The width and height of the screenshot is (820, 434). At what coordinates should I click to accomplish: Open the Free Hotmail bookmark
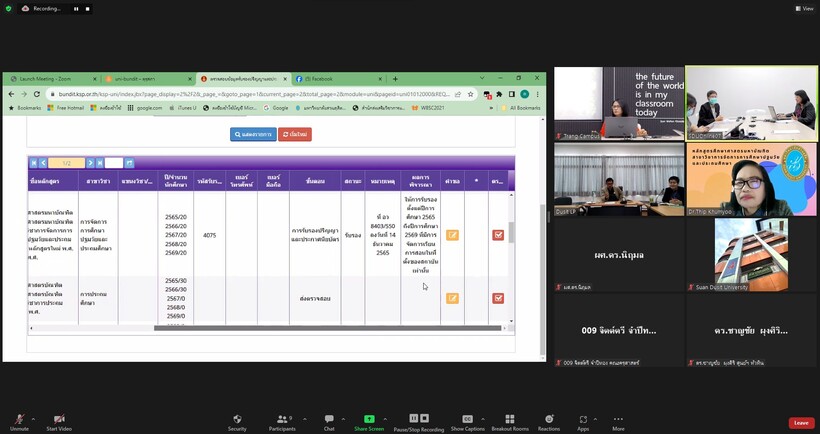click(x=65, y=108)
